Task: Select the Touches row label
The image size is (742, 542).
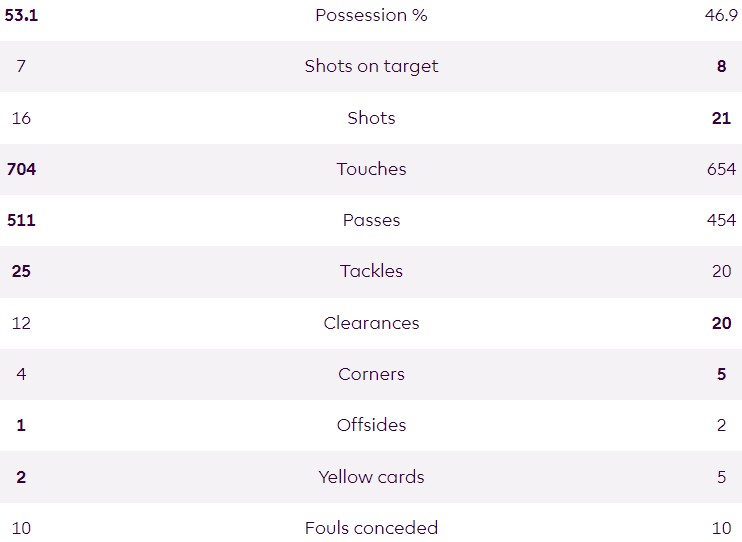Action: tap(371, 169)
